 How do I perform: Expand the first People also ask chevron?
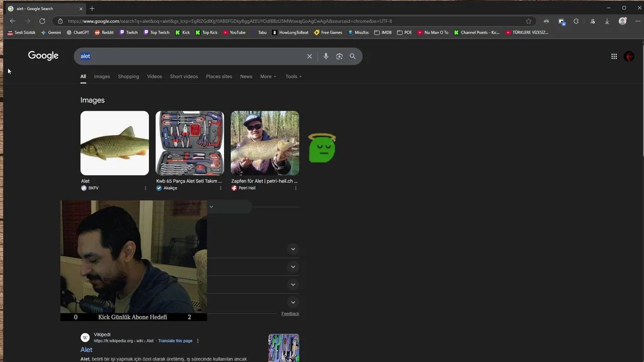coord(293,249)
